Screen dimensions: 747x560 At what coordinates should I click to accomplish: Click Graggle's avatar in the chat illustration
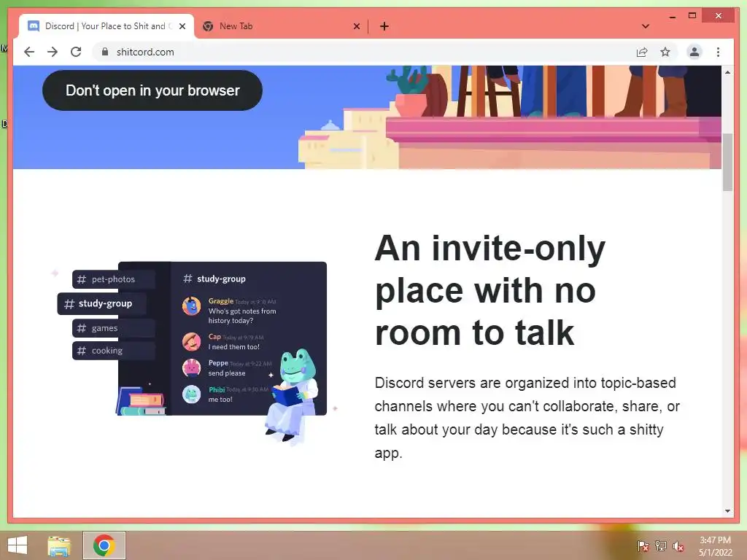pyautogui.click(x=192, y=306)
